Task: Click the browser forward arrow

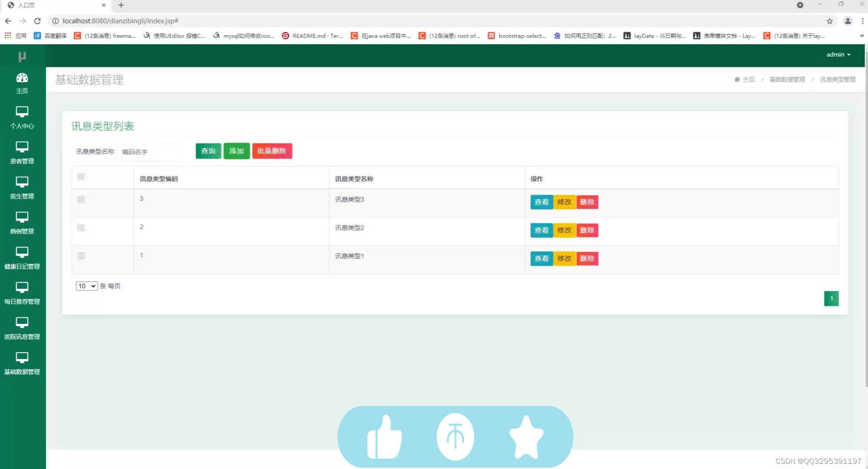Action: [23, 21]
